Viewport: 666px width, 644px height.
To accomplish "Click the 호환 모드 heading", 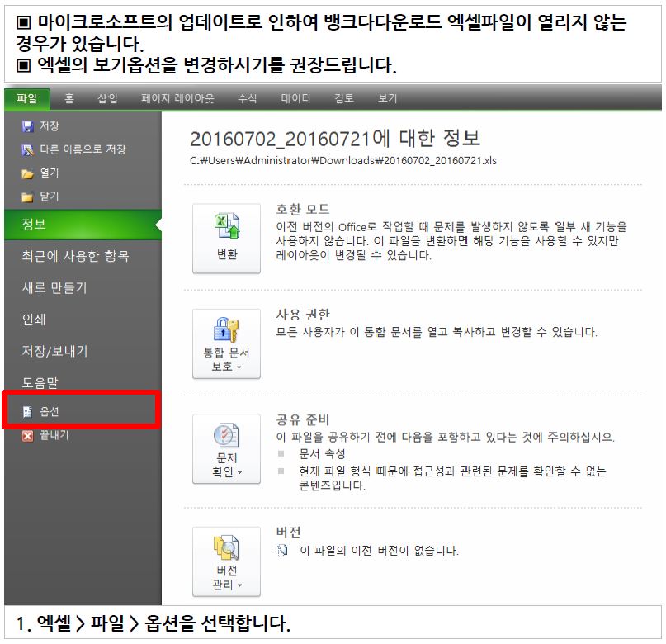I will point(303,210).
